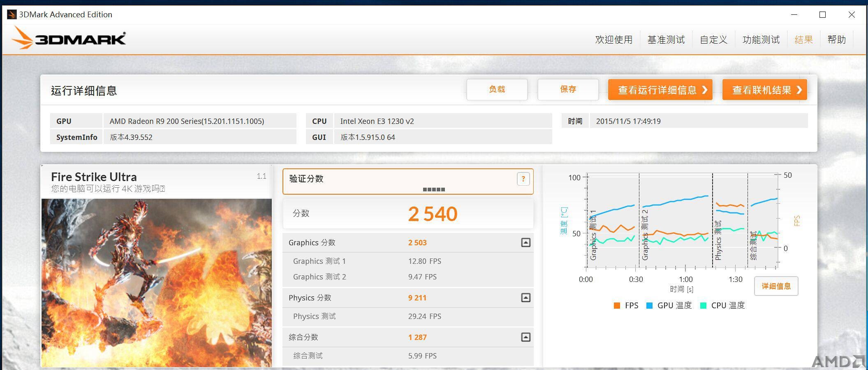868x370 pixels.
Task: Select the 结果 tab
Action: (x=803, y=40)
